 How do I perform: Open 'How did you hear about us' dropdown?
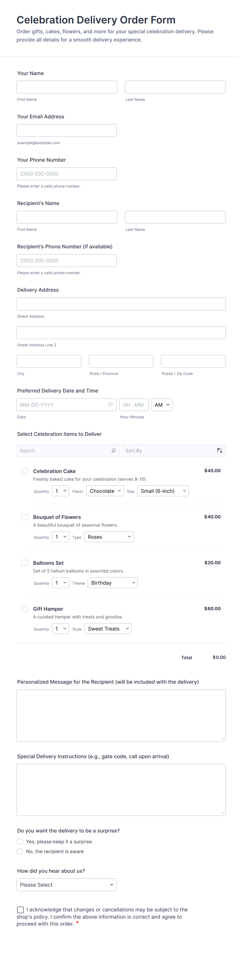click(67, 885)
